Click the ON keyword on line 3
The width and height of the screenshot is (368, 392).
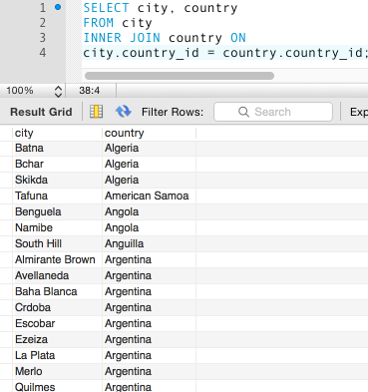click(x=238, y=38)
